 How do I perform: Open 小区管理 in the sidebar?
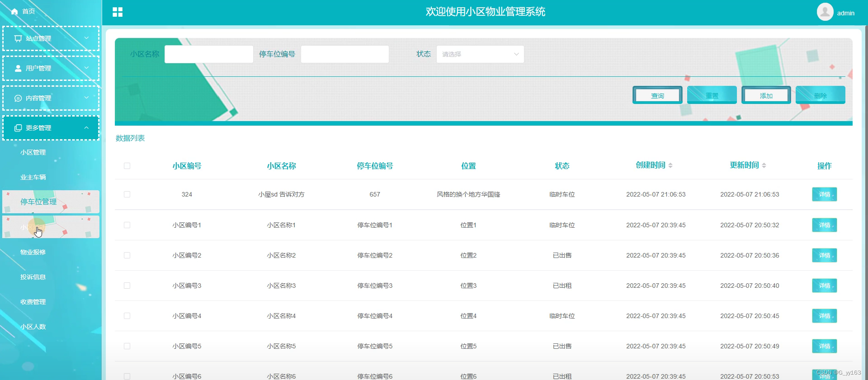pos(33,152)
